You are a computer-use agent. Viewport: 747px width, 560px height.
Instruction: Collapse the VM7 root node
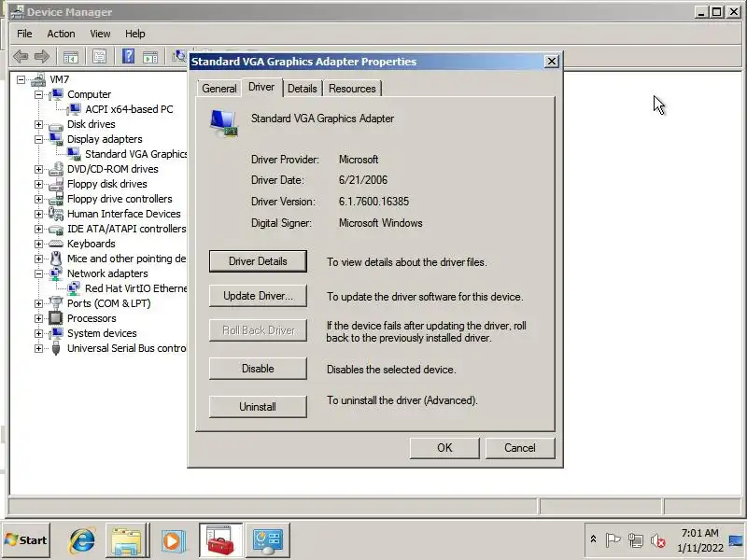pos(21,79)
